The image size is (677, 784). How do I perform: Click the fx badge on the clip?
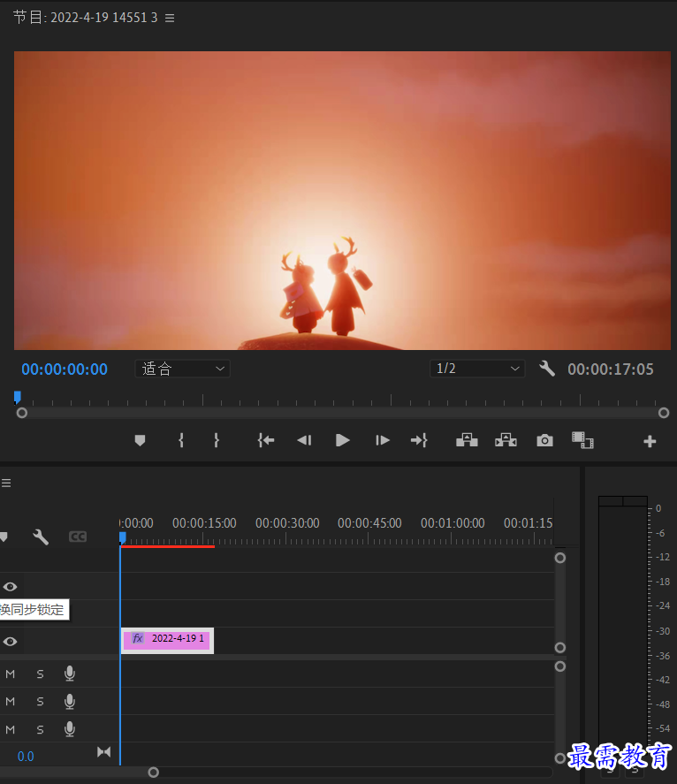point(138,638)
